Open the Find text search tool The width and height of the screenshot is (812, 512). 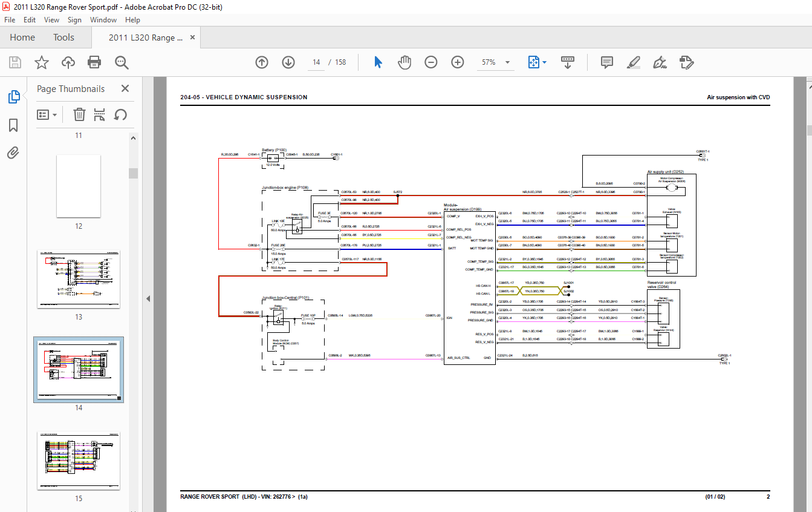click(x=122, y=62)
